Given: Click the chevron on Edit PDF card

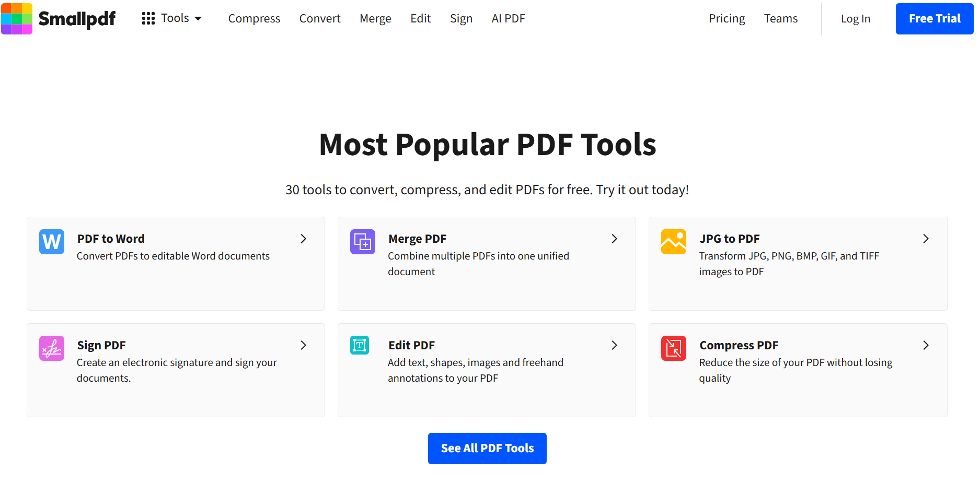Looking at the screenshot, I should 615,345.
